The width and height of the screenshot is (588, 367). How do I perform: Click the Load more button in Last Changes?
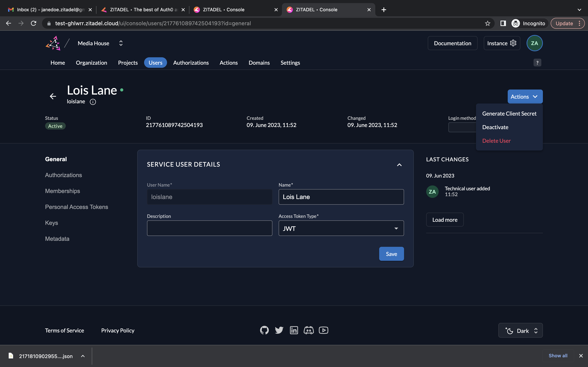(x=445, y=219)
